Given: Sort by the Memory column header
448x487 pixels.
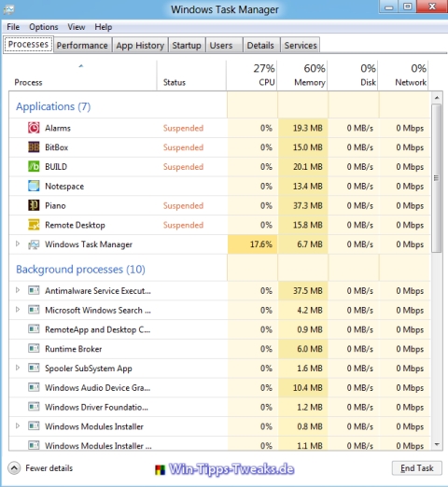Looking at the screenshot, I should [302, 76].
